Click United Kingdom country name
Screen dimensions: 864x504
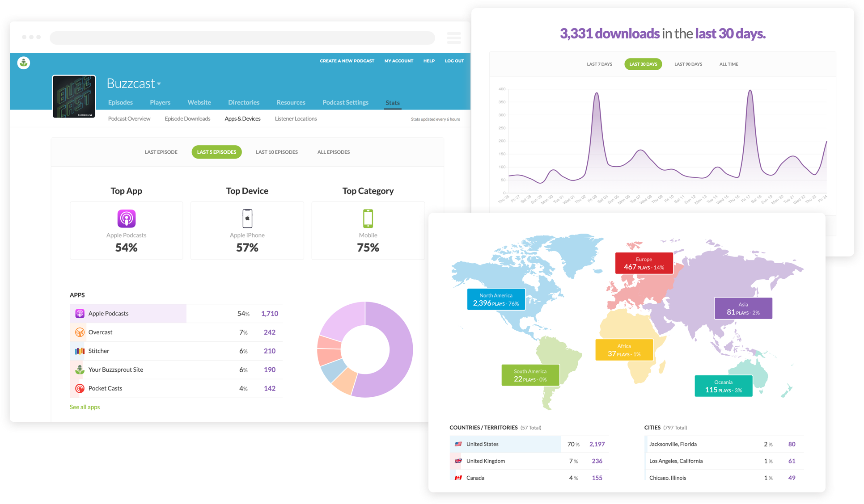[x=486, y=461]
